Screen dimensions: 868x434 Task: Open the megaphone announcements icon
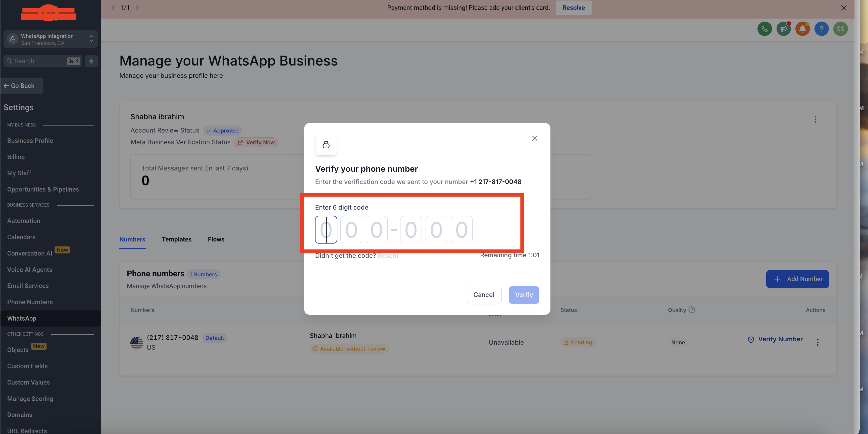783,29
